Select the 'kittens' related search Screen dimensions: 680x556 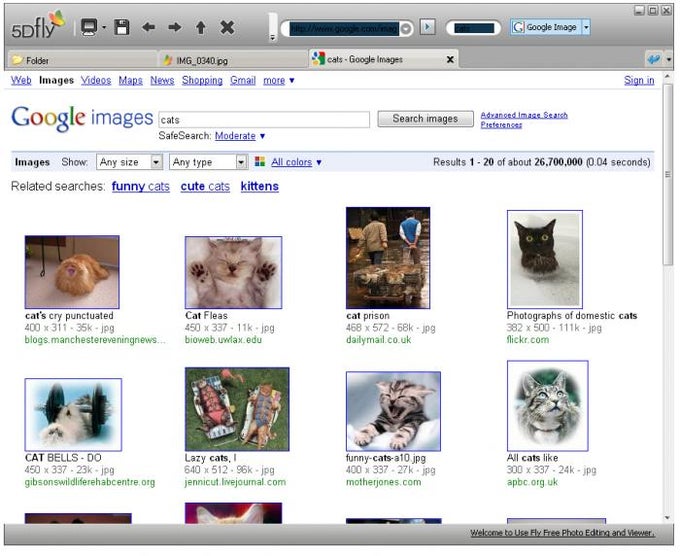(260, 186)
